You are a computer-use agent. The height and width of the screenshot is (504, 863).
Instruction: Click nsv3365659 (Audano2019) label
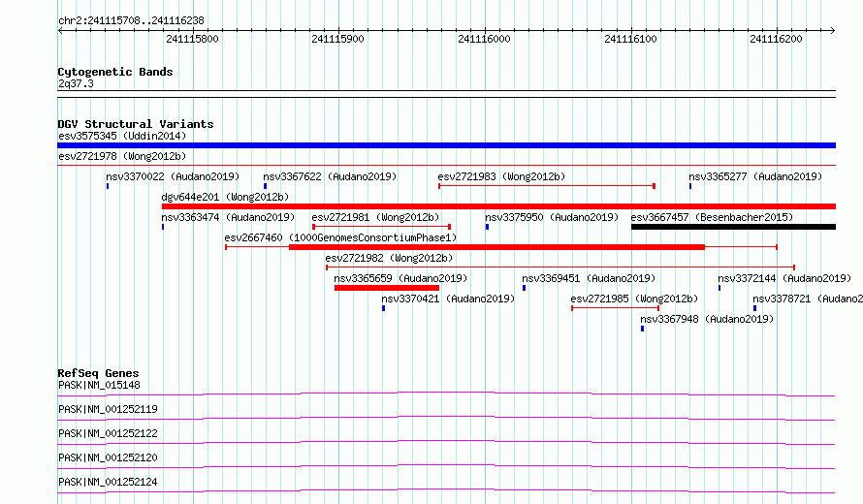pos(400,278)
